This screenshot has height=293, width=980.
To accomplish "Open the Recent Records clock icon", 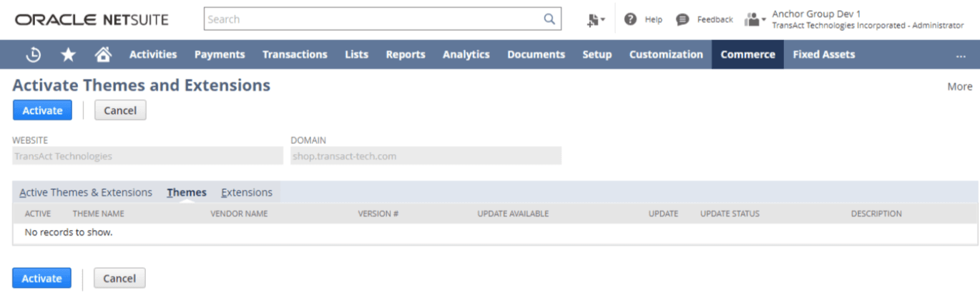I will pyautogui.click(x=34, y=54).
